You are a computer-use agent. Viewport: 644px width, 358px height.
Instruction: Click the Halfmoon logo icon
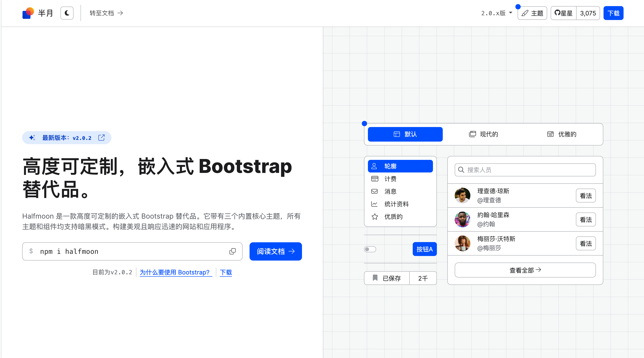[x=28, y=13]
